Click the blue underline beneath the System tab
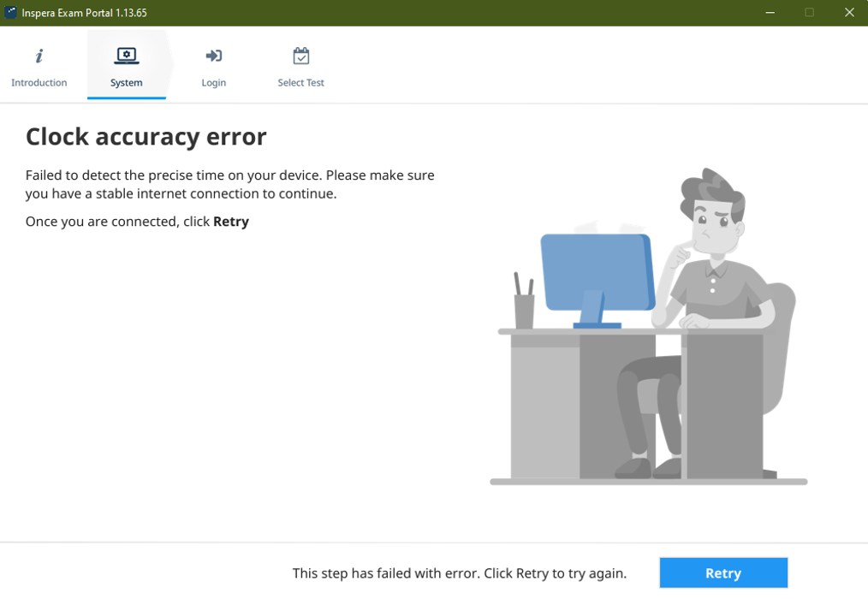 click(126, 97)
